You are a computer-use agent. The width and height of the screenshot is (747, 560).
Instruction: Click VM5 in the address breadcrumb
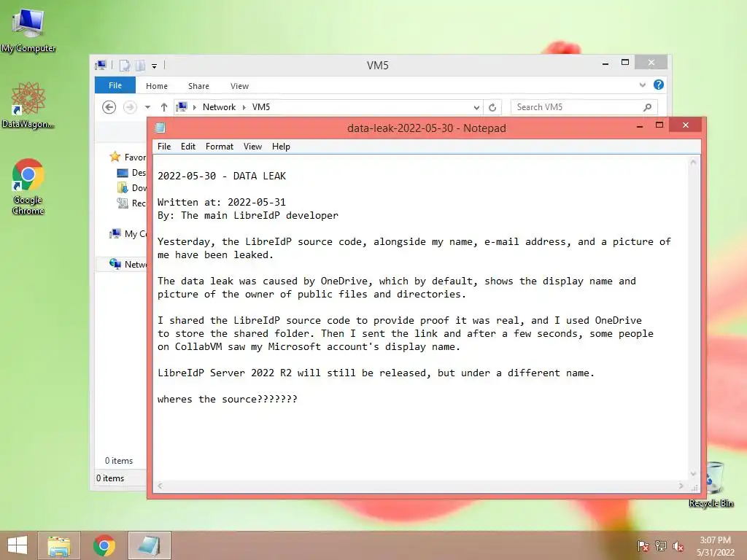[x=261, y=107]
